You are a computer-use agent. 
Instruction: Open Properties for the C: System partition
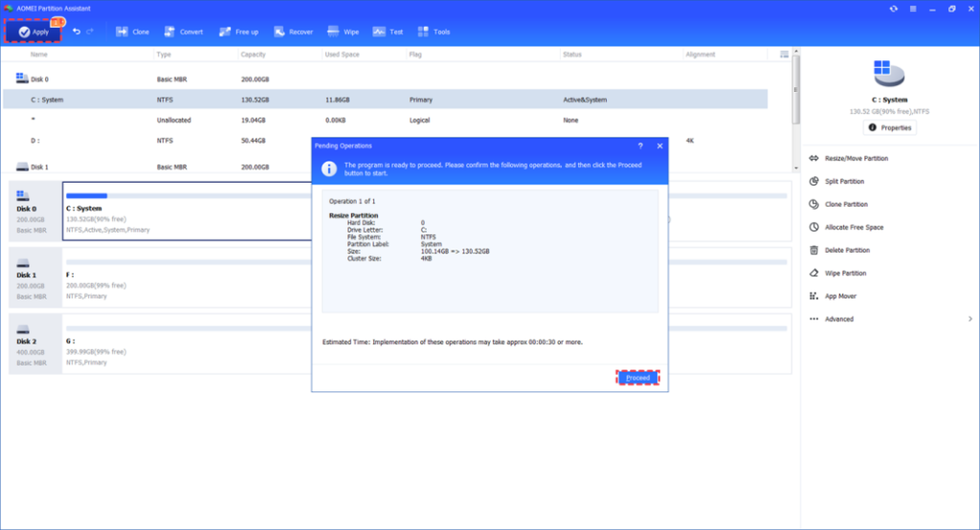(x=890, y=127)
